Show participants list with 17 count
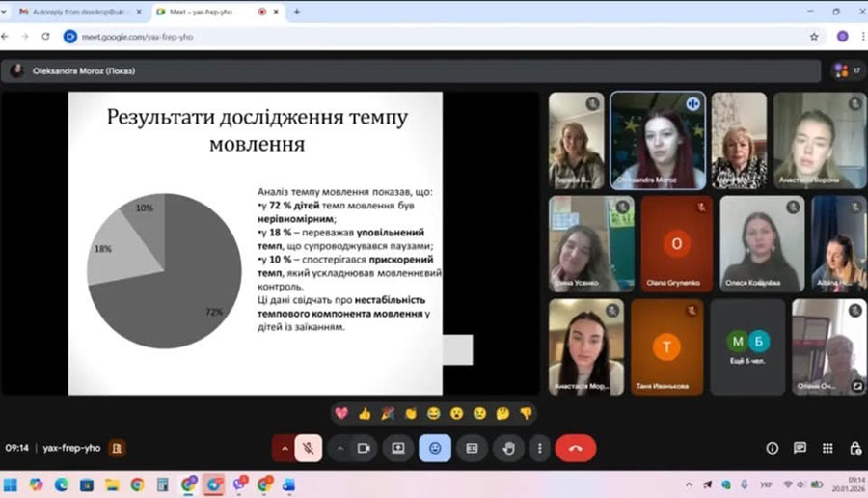 click(848, 70)
